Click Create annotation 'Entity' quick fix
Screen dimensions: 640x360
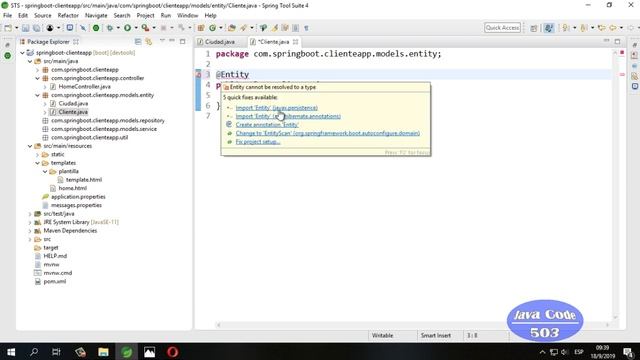coord(267,125)
